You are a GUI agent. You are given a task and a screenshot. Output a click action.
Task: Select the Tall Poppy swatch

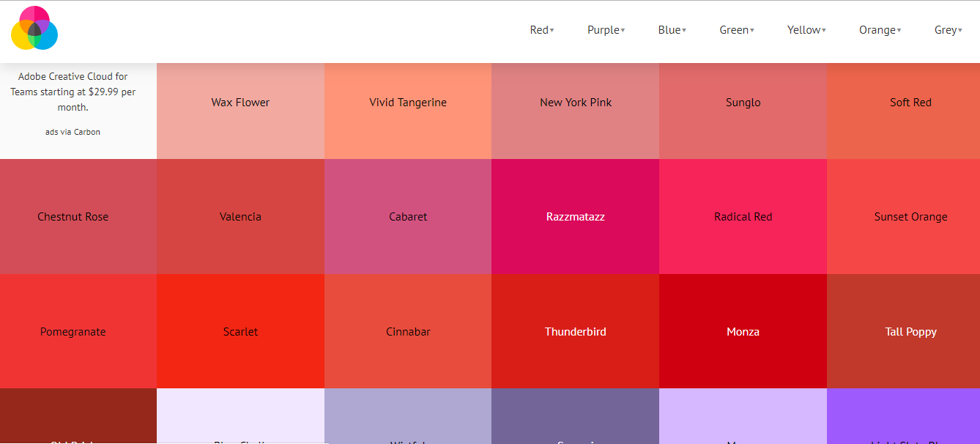[x=910, y=332]
